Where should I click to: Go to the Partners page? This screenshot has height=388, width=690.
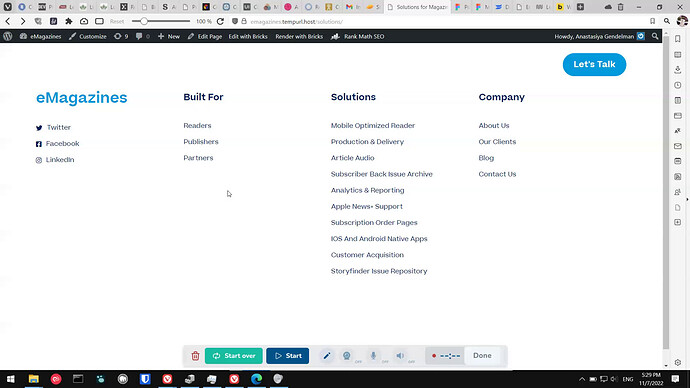click(198, 158)
